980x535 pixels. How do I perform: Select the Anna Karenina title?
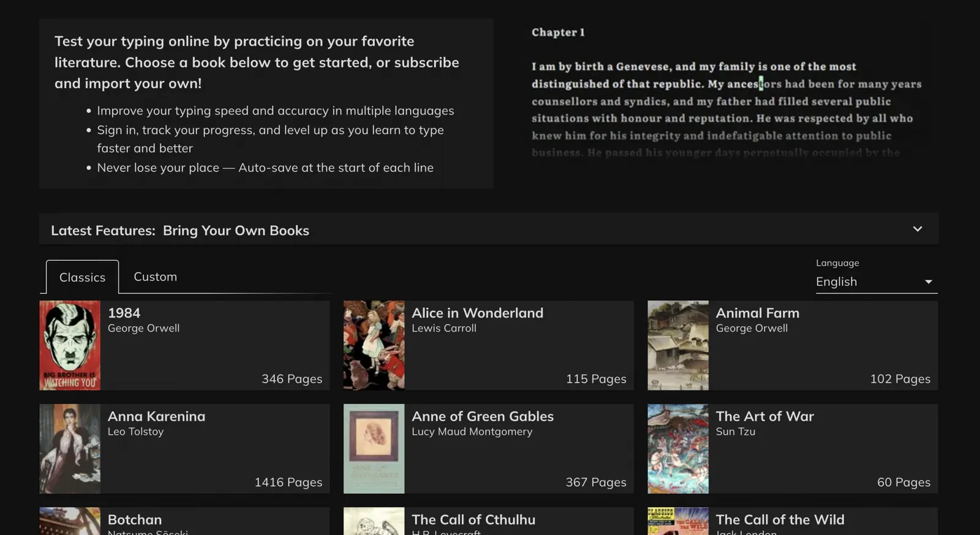coord(156,416)
